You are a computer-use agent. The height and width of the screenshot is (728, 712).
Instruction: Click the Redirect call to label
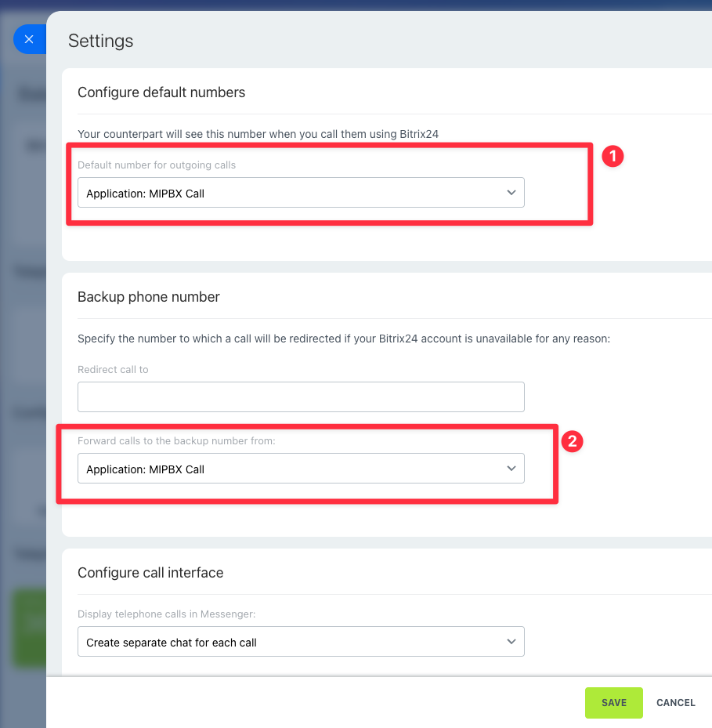[113, 370]
